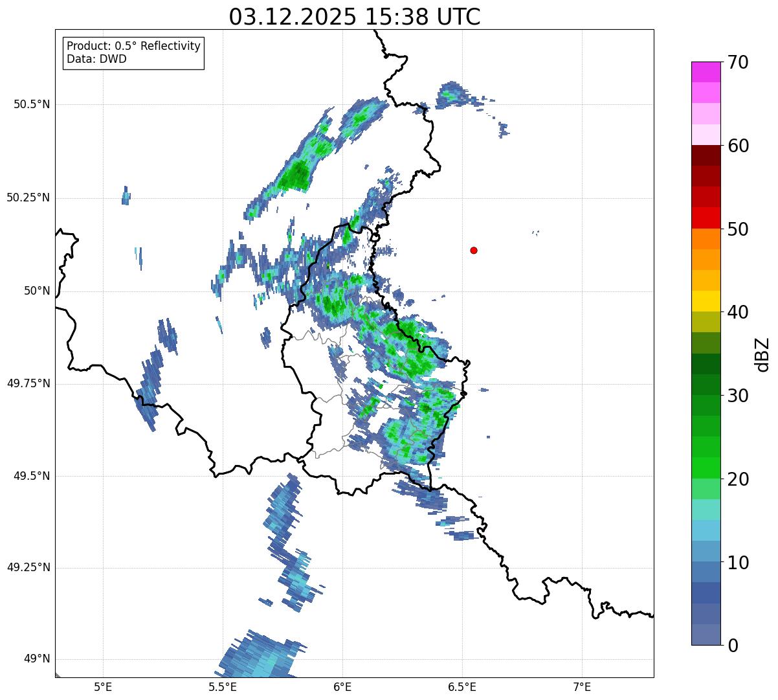Pick the dark maroon swatch below 60
This screenshot has height=700, width=778.
pyautogui.click(x=706, y=155)
